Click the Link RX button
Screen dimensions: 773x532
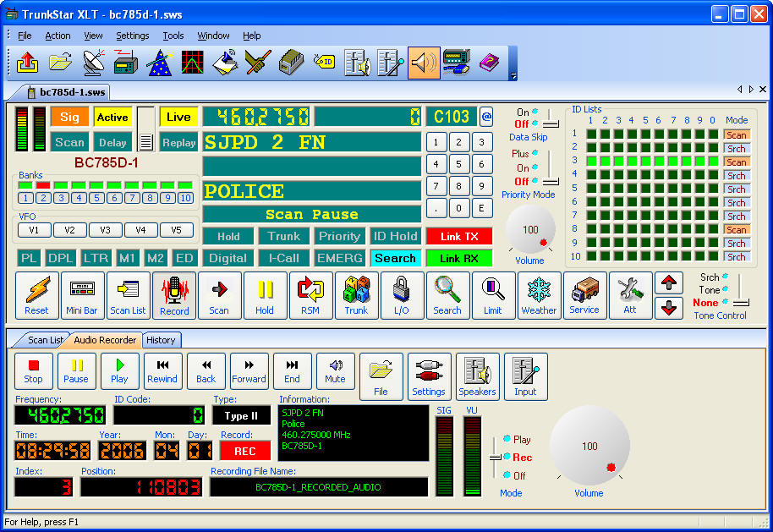coord(459,258)
